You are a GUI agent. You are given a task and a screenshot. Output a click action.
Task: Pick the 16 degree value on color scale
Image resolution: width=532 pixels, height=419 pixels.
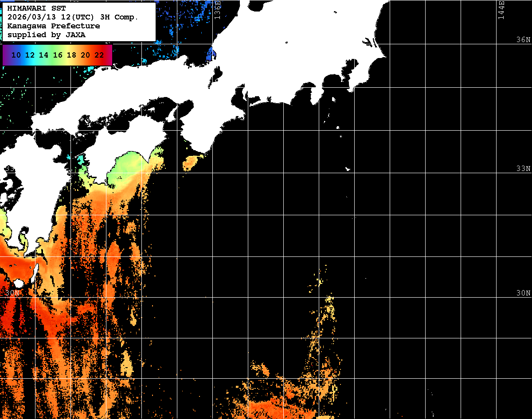click(57, 55)
